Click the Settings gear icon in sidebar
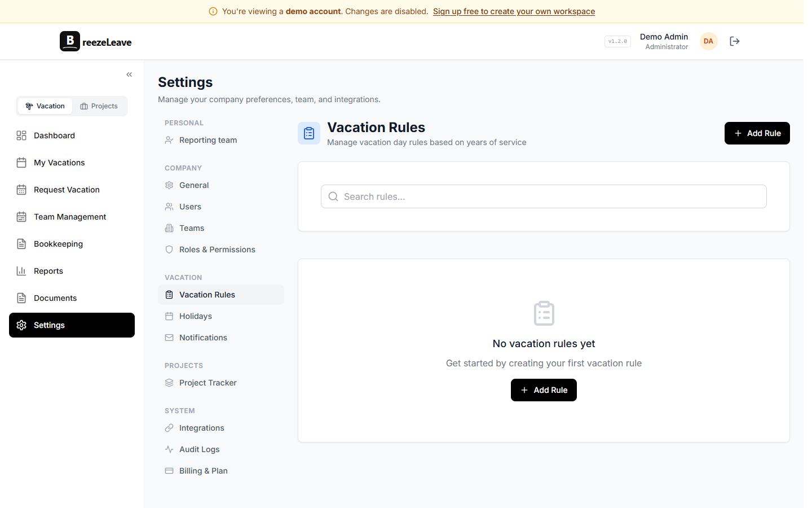This screenshot has height=508, width=812. pos(21,325)
